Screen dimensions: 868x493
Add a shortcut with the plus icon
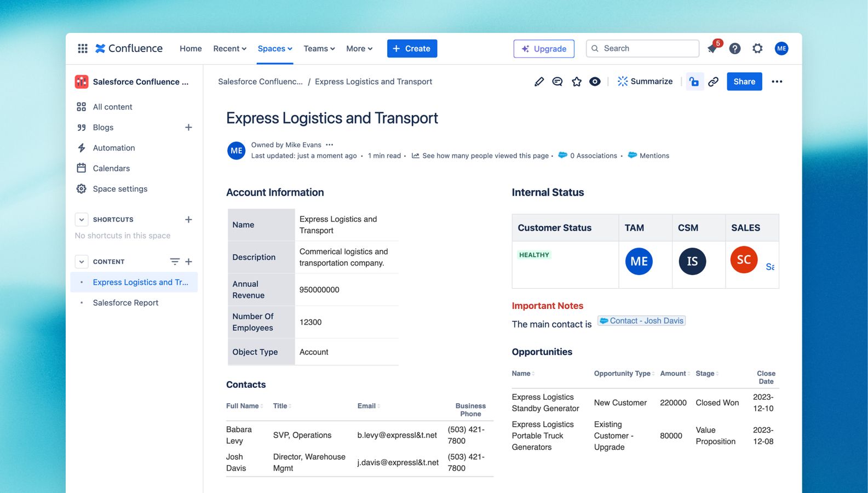188,220
